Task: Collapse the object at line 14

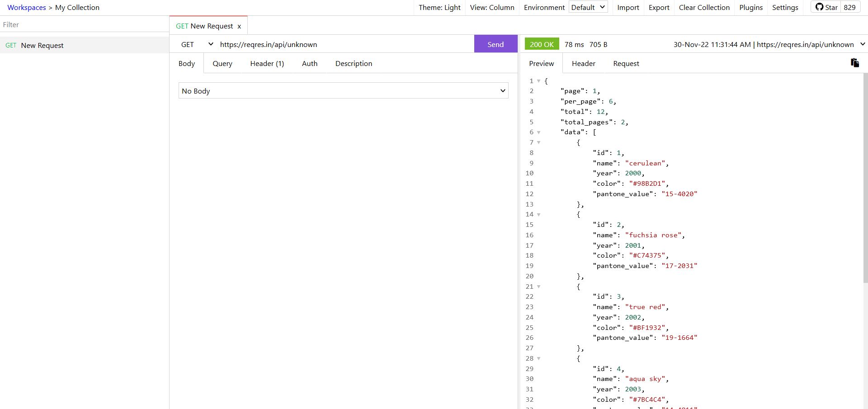Action: click(538, 215)
